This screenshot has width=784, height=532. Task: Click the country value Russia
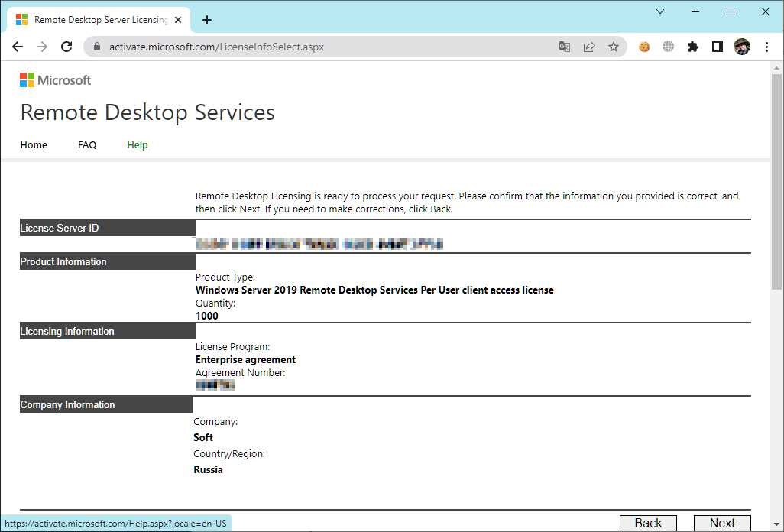(208, 469)
